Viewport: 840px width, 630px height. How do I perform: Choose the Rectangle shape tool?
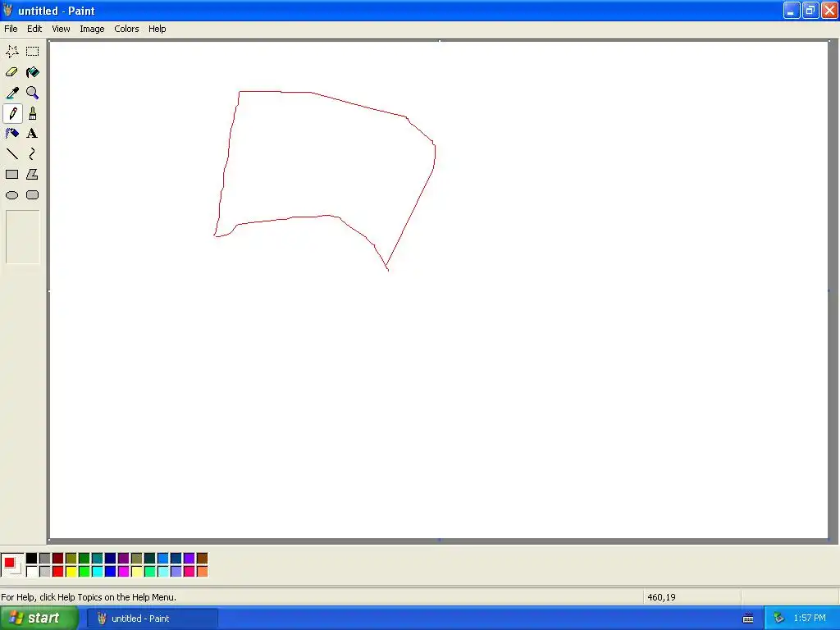pos(11,175)
